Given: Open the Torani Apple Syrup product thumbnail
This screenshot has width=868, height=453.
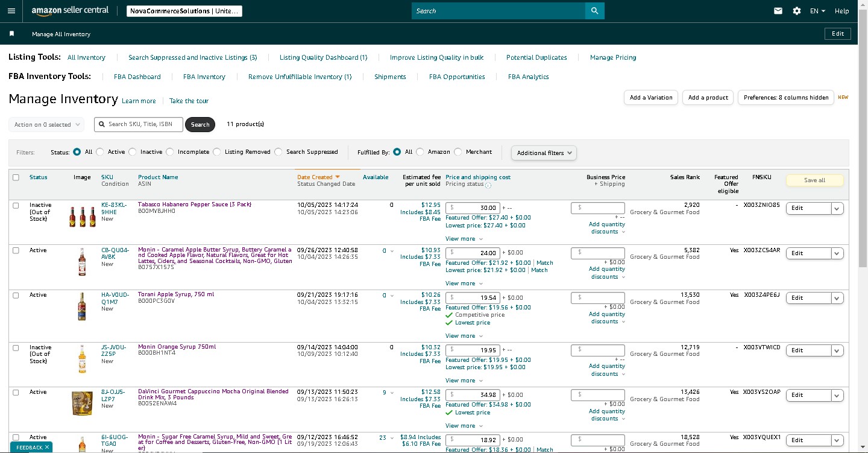Looking at the screenshot, I should tap(82, 306).
